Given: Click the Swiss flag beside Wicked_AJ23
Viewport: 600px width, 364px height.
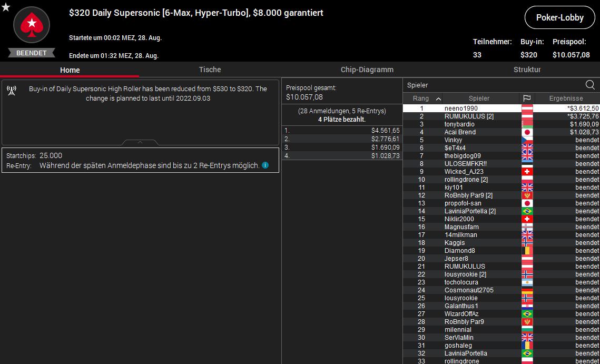Looking at the screenshot, I should pos(527,172).
